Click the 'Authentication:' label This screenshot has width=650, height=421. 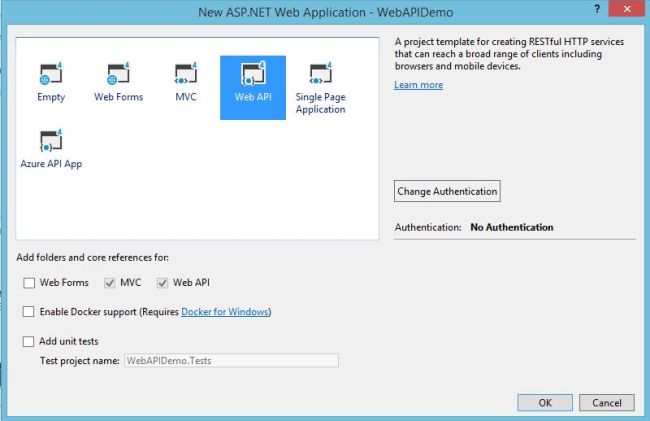(x=428, y=227)
